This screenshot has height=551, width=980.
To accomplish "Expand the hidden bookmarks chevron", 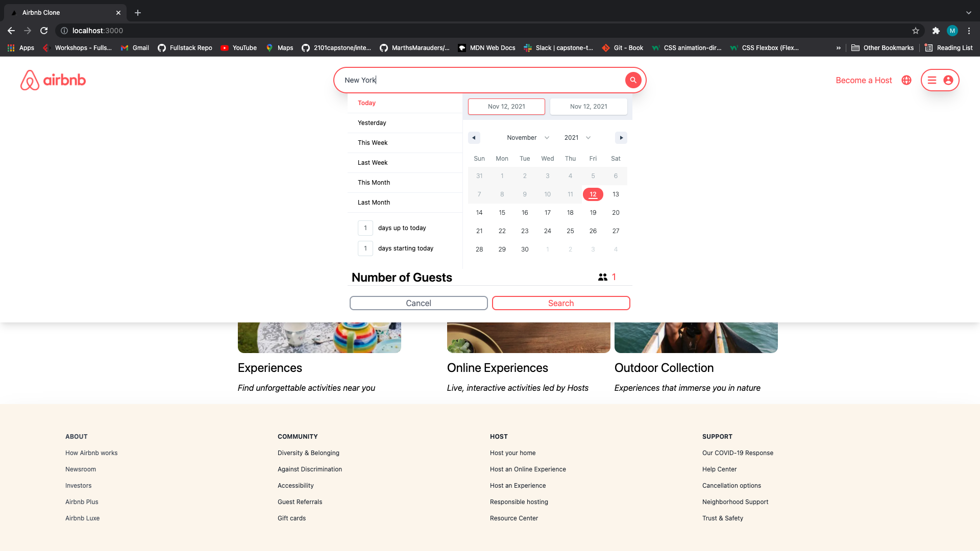I will coord(839,47).
